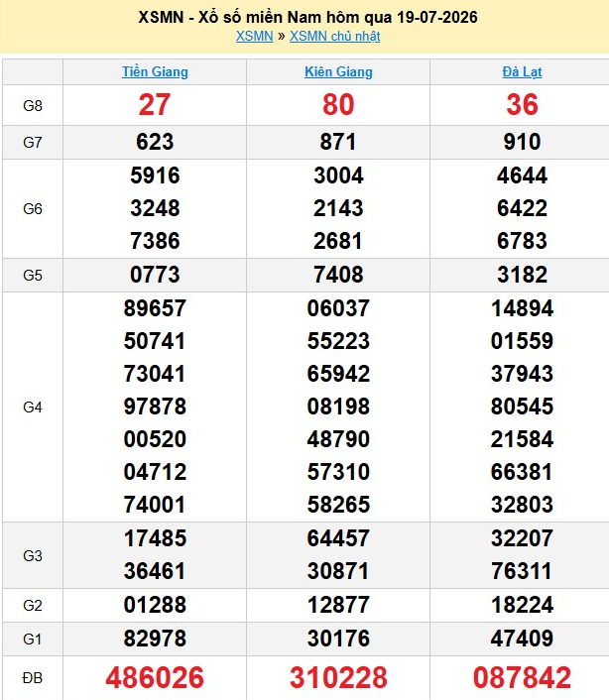Select Kiên Giang G2 result 12877
Viewport: 609px width, 700px height.
tap(338, 605)
